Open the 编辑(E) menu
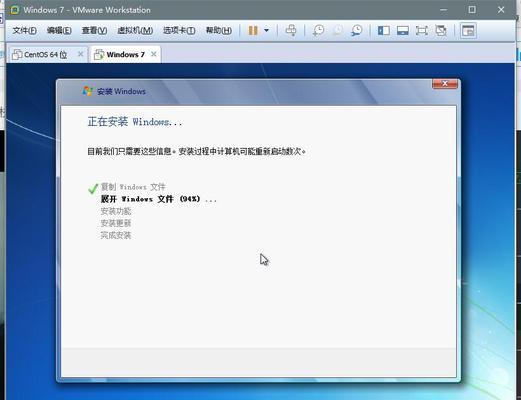The width and height of the screenshot is (521, 400). point(59,31)
